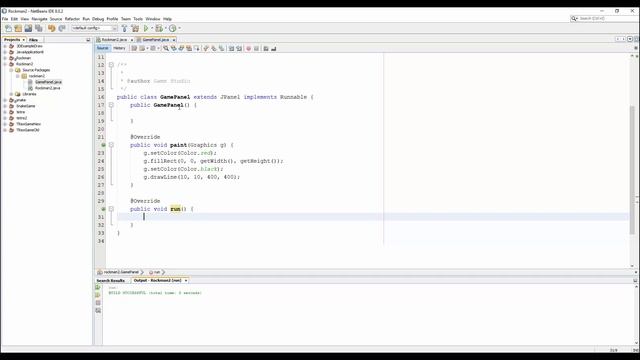Viewport: 640px width, 360px height.
Task: Click the line 26 number in gutter
Action: pyautogui.click(x=100, y=177)
